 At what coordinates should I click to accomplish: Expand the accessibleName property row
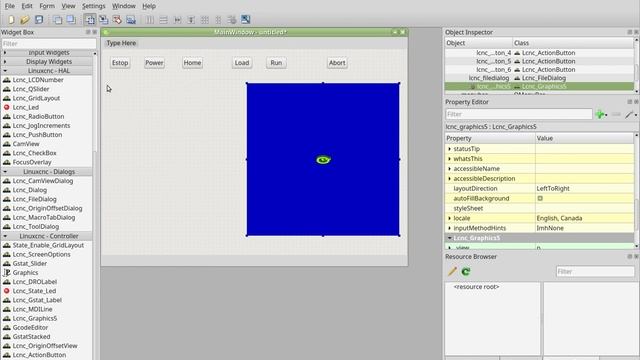pyautogui.click(x=450, y=169)
